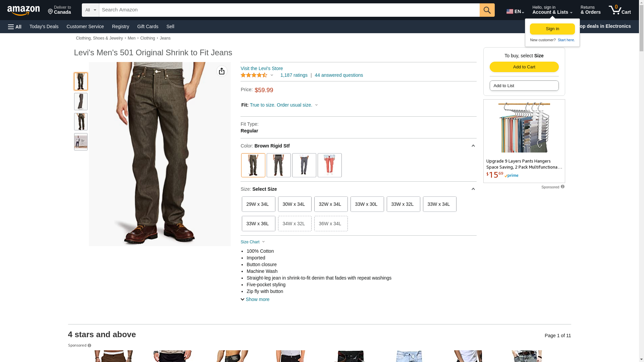Open the All hamburger menu

coord(15,26)
